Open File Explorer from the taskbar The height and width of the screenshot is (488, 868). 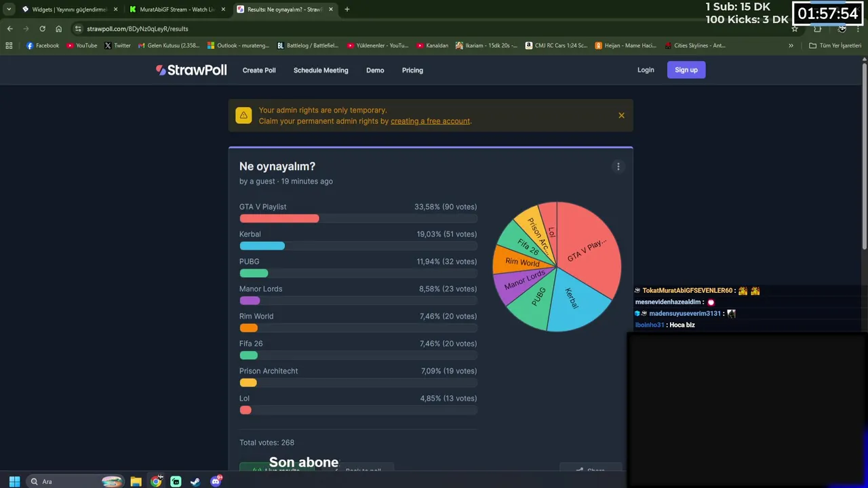tap(136, 481)
